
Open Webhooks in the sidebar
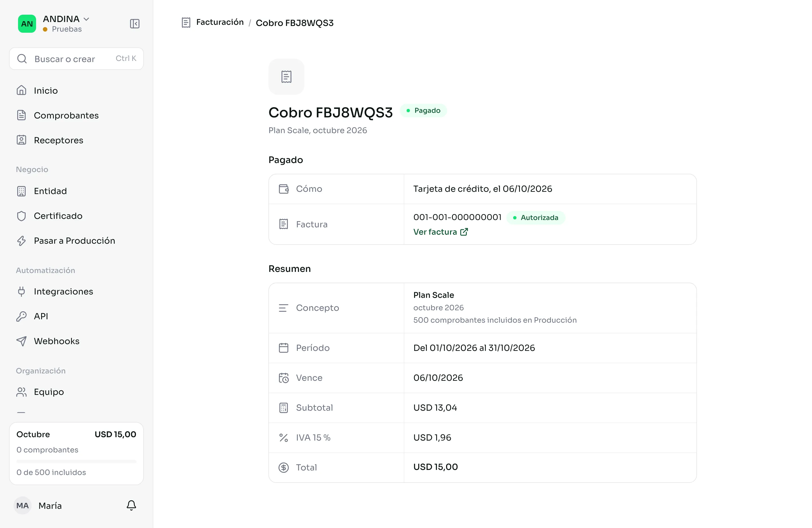76,341
